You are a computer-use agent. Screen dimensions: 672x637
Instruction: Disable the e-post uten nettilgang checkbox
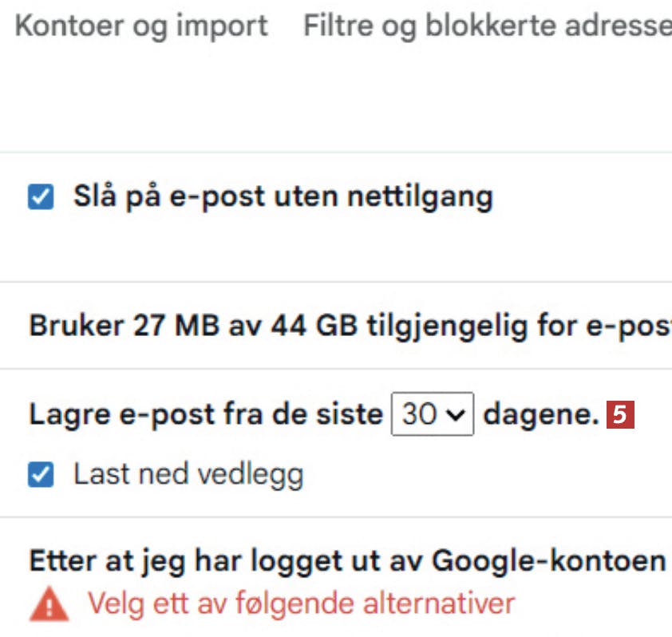click(41, 197)
